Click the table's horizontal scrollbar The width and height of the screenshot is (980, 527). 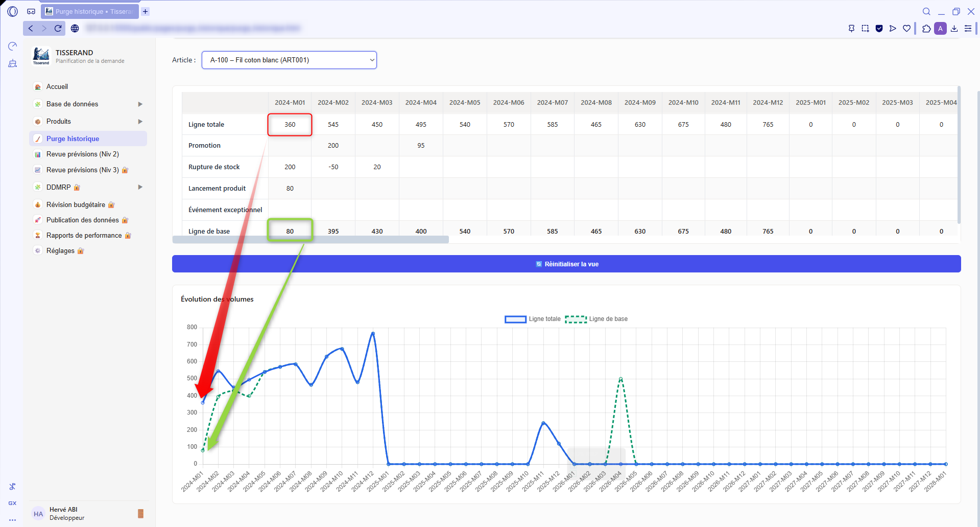[x=310, y=240]
